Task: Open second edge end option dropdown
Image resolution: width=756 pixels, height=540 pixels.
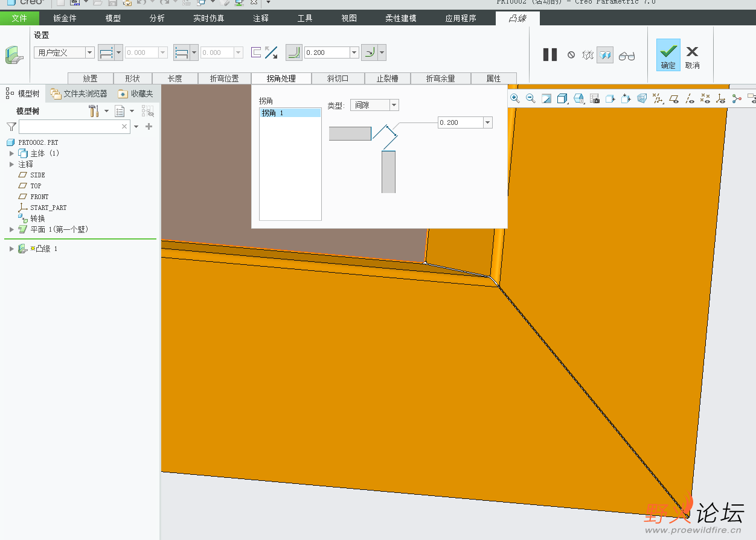Action: [194, 52]
